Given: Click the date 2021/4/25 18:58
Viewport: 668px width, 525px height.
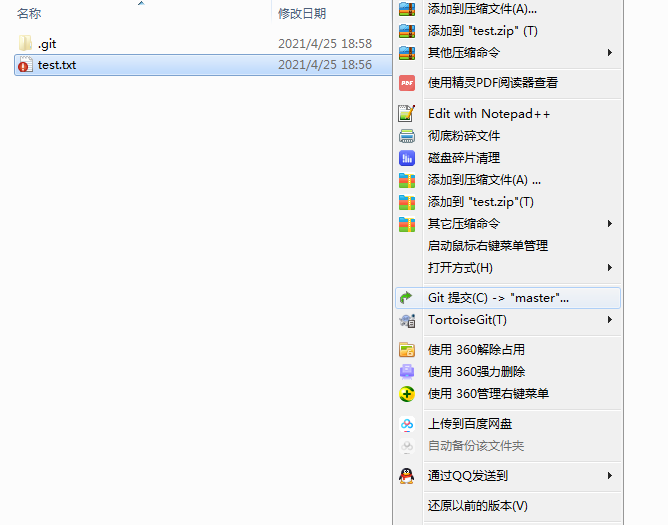Looking at the screenshot, I should coord(325,43).
